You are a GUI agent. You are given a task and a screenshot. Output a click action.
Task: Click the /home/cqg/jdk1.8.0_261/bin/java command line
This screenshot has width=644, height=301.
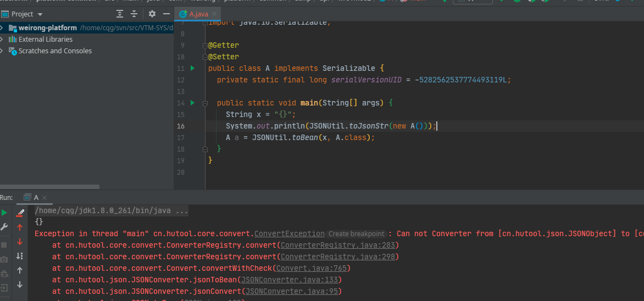point(112,211)
